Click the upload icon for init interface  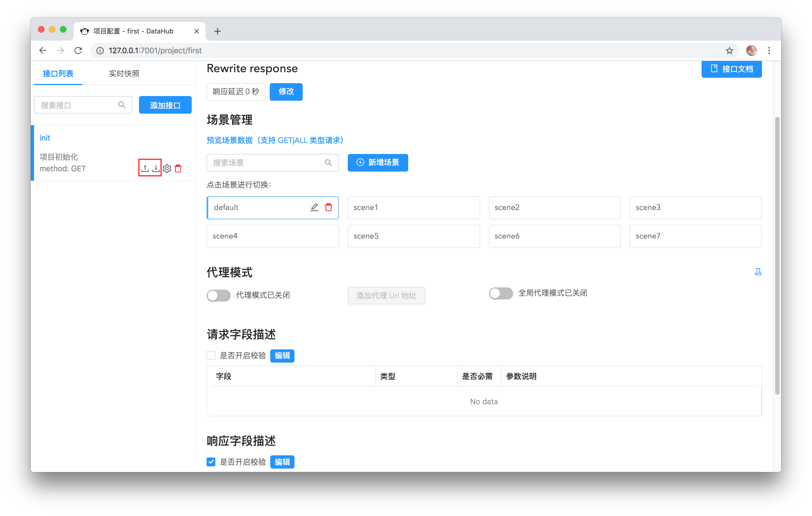pos(145,168)
